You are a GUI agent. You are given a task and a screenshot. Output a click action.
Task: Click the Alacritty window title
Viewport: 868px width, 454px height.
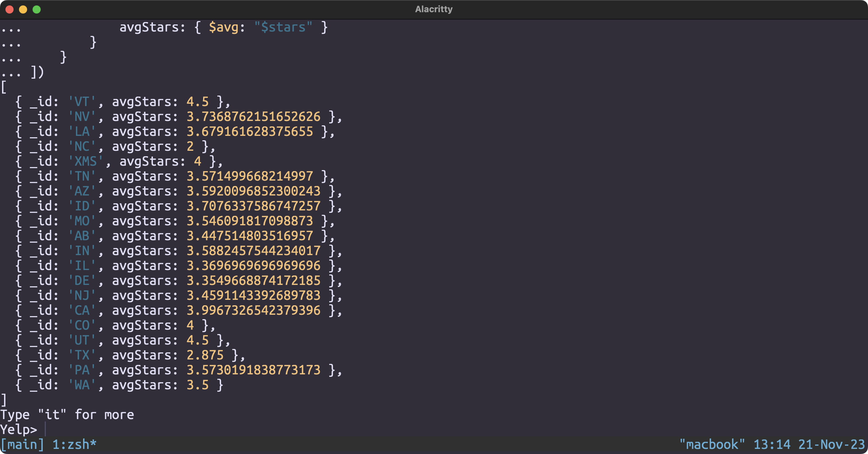point(434,9)
